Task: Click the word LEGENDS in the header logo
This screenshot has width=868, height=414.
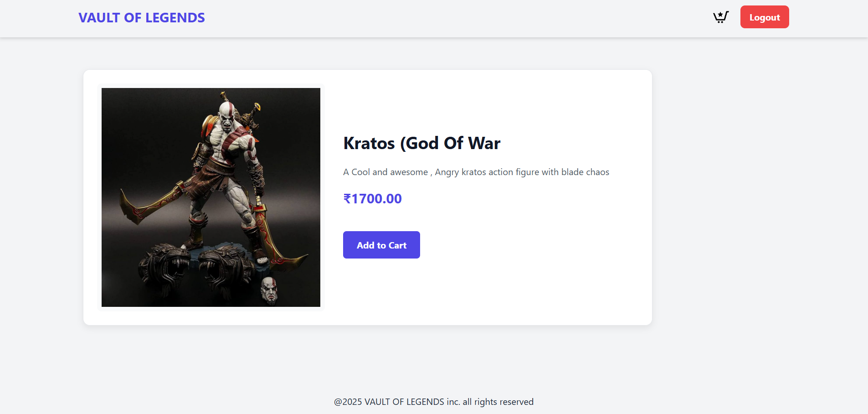Action: pyautogui.click(x=175, y=18)
